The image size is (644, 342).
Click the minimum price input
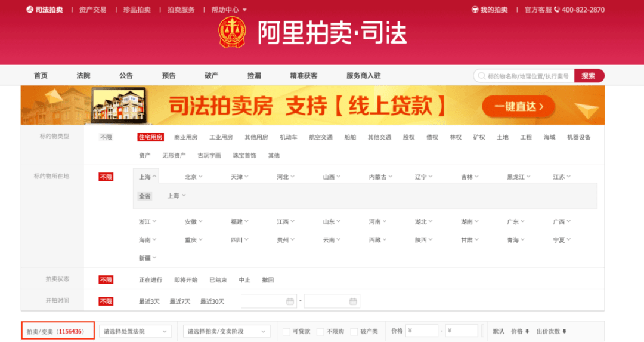(422, 331)
